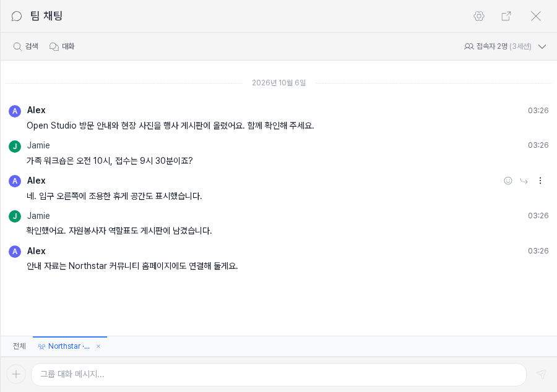
Task: Click the speech bubble icon beside 팀 채팅
Action: click(17, 16)
